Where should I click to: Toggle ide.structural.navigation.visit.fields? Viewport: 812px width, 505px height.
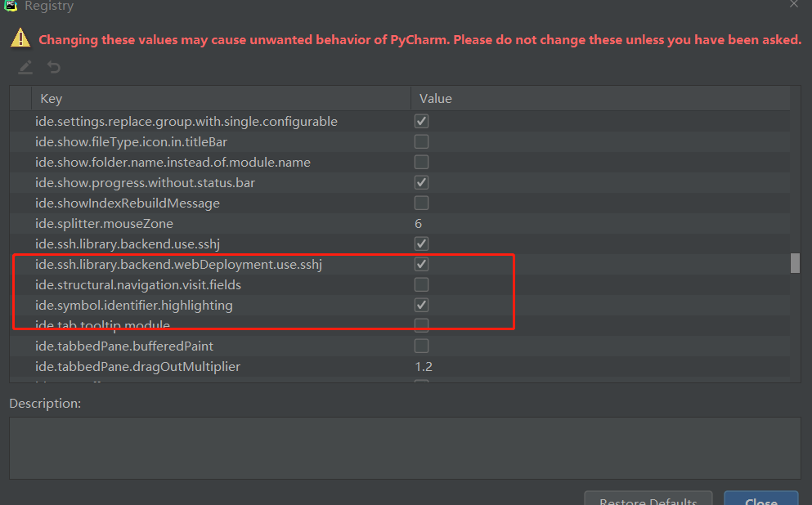[x=421, y=284]
